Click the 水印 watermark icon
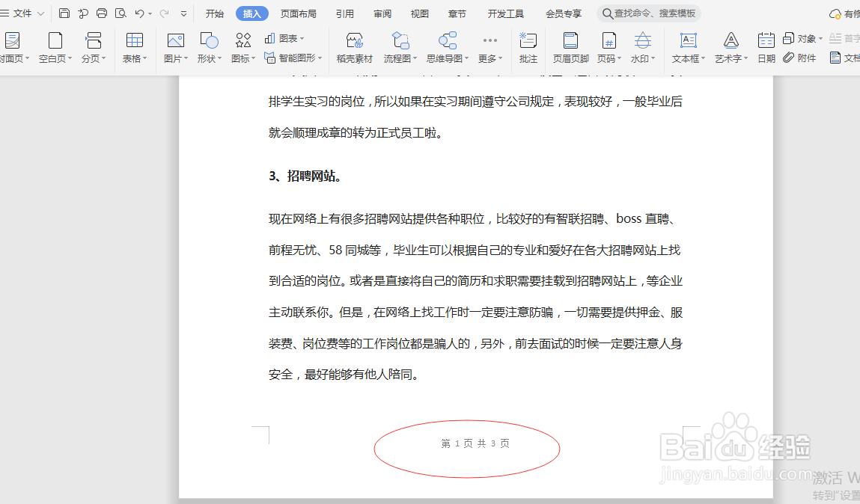The height and width of the screenshot is (504, 860). pyautogui.click(x=643, y=40)
